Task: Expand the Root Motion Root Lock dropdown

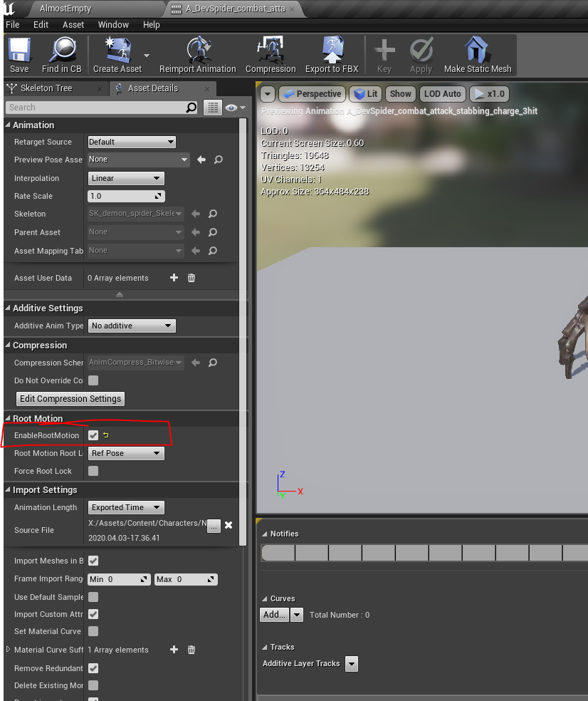Action: tap(126, 453)
